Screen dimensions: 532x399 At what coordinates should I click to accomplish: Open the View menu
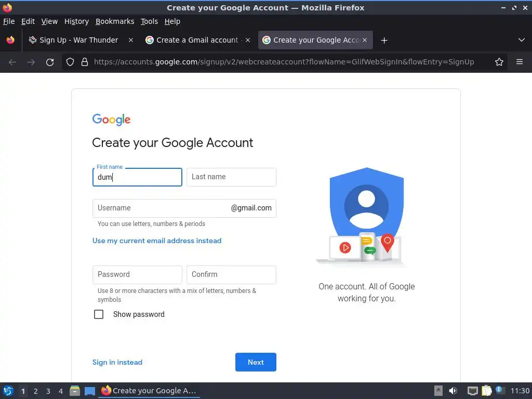(x=49, y=21)
